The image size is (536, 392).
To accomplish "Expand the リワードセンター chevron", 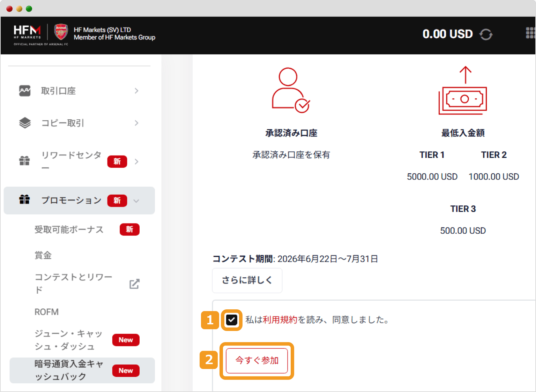I will coord(136,161).
